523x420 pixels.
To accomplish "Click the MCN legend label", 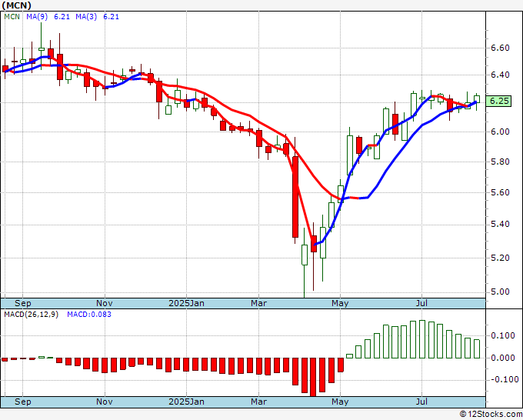I will point(12,17).
